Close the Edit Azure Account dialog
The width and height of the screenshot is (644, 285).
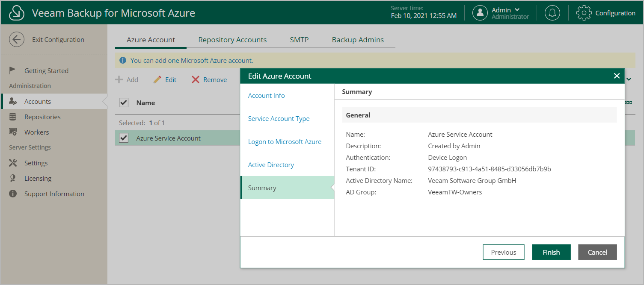tap(617, 76)
